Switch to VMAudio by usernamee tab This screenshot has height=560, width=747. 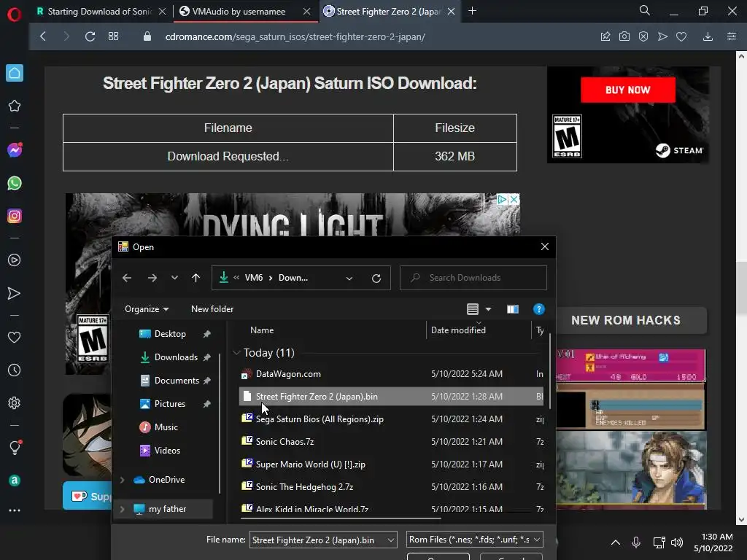239,12
